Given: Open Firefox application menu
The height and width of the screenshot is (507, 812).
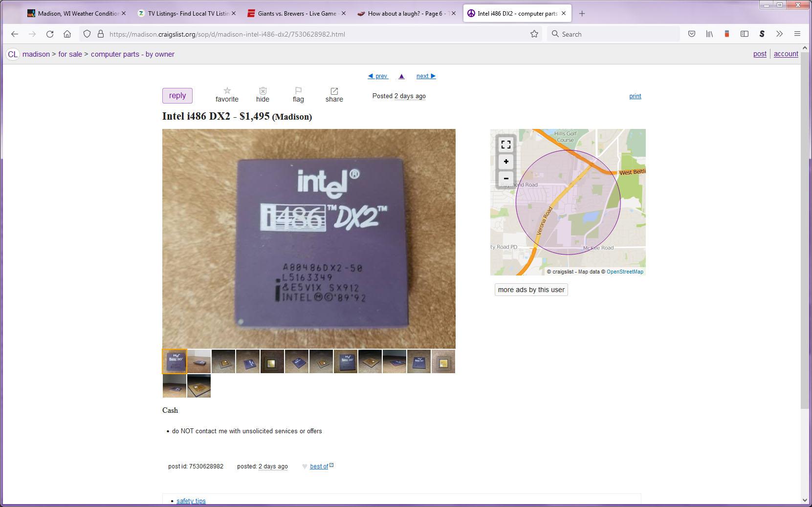Looking at the screenshot, I should [x=797, y=34].
